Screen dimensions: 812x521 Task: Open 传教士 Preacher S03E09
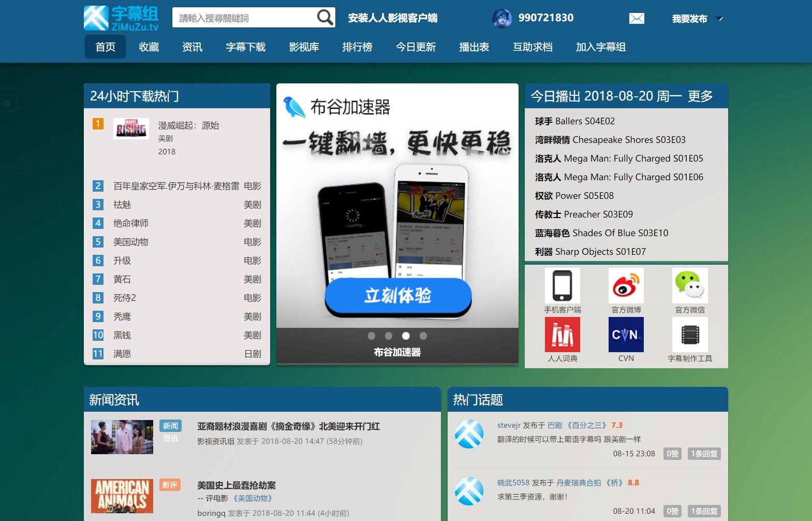pos(584,214)
